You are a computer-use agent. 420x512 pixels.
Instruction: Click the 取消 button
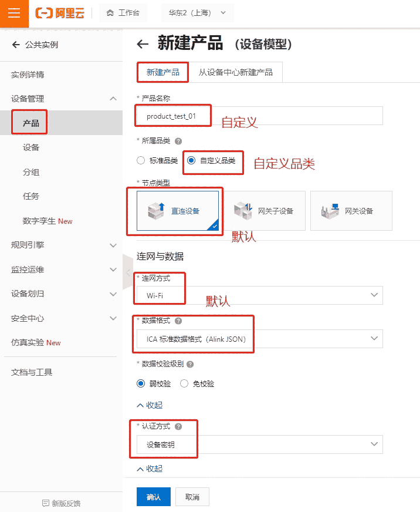pyautogui.click(x=192, y=497)
